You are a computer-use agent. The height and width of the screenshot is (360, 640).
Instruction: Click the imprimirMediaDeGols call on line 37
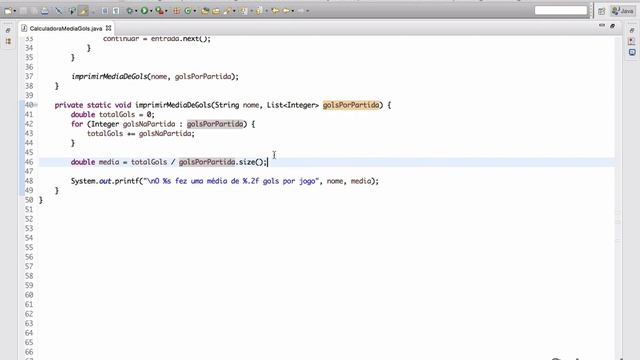click(x=155, y=76)
